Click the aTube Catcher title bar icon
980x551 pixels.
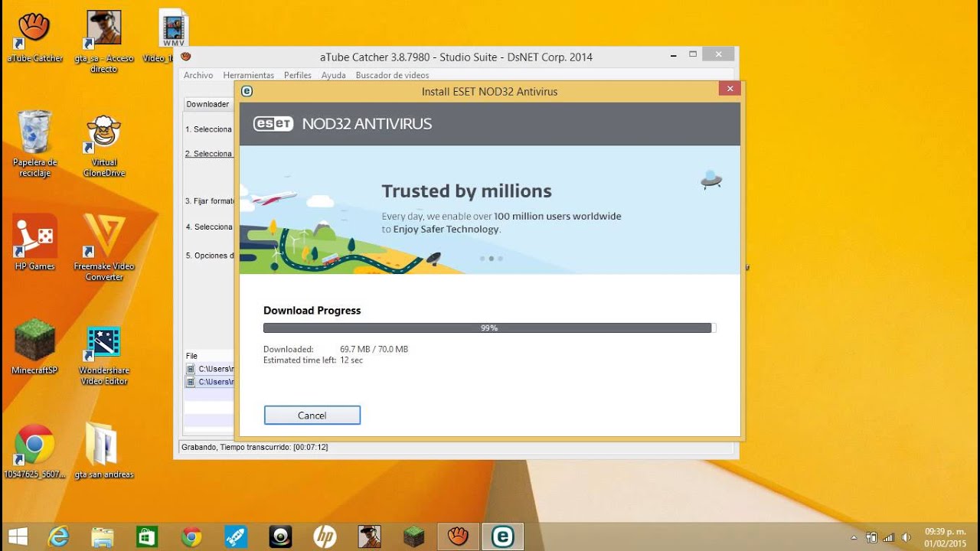coord(185,56)
